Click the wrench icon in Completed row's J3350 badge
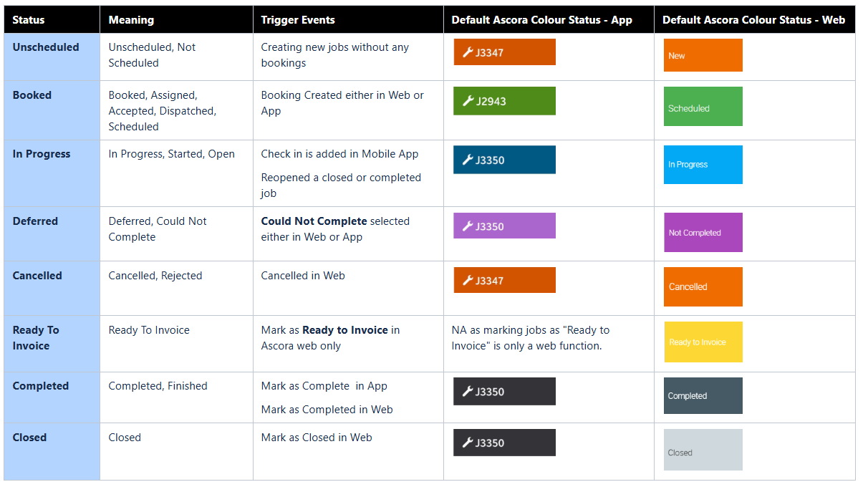The image size is (868, 492). click(468, 392)
